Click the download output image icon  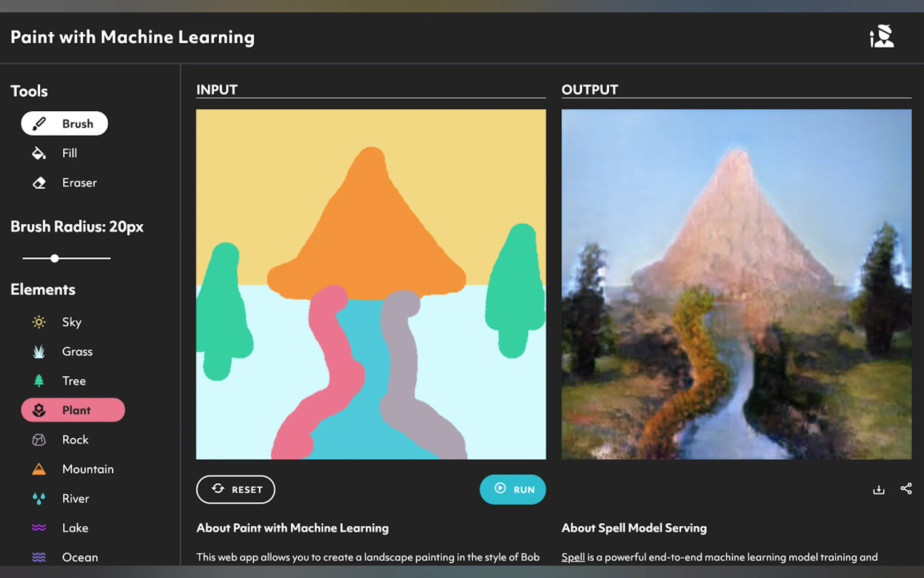coord(879,490)
